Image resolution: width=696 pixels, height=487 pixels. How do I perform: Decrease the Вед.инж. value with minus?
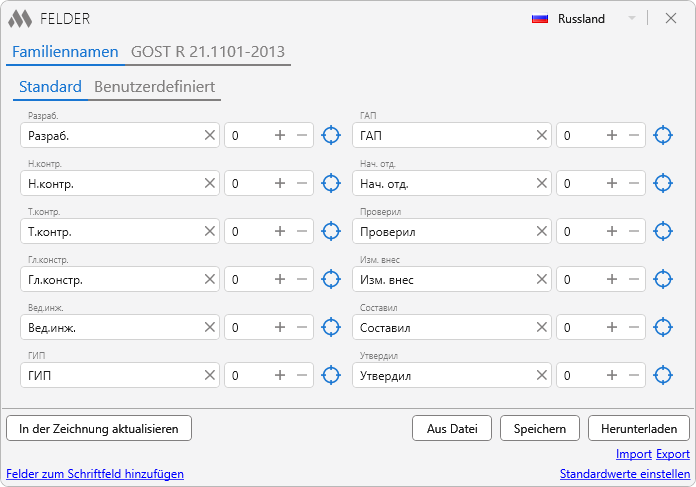click(x=302, y=327)
